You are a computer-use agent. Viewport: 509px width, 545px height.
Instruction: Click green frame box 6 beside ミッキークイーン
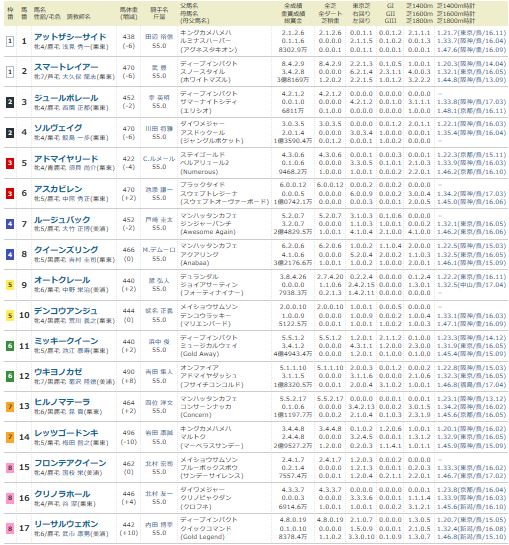click(10, 346)
